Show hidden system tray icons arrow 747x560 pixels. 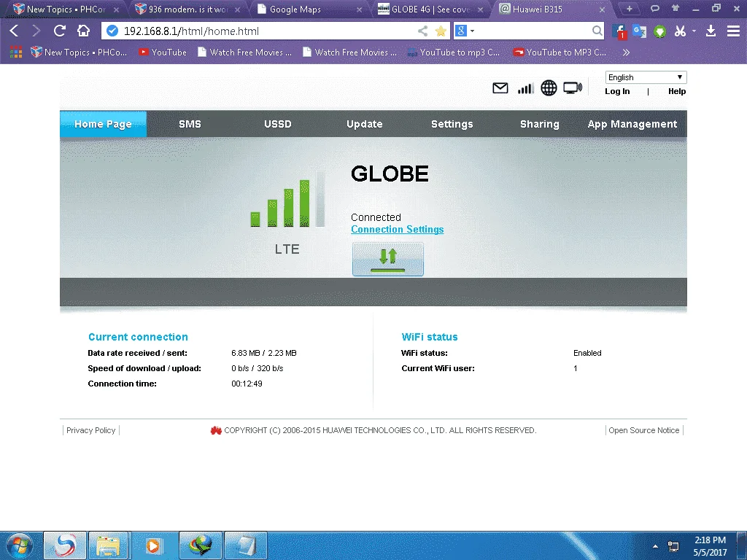656,547
